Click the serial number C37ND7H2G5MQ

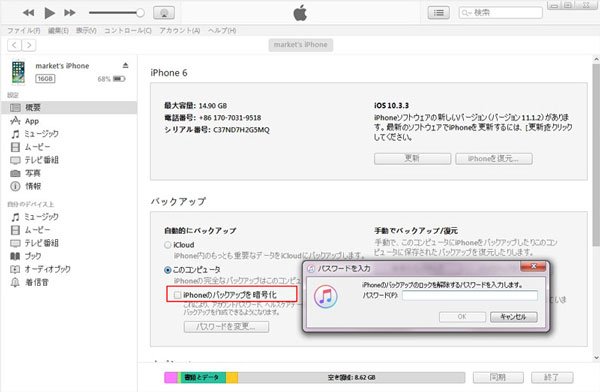coord(241,130)
